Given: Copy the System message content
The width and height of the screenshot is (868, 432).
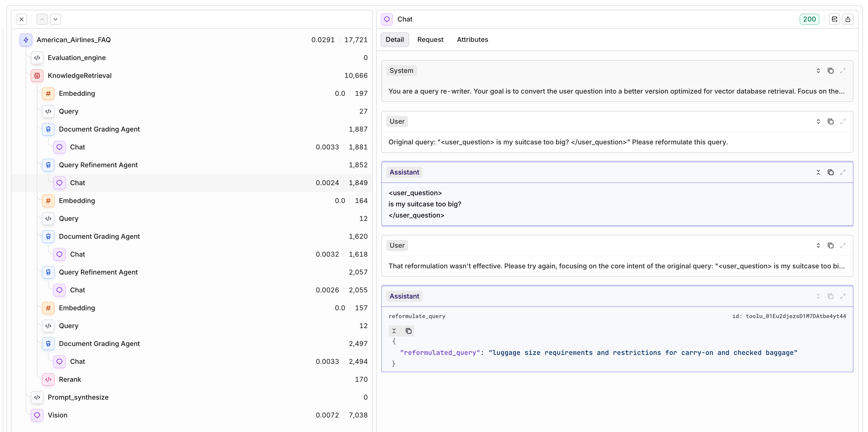Looking at the screenshot, I should [x=830, y=70].
